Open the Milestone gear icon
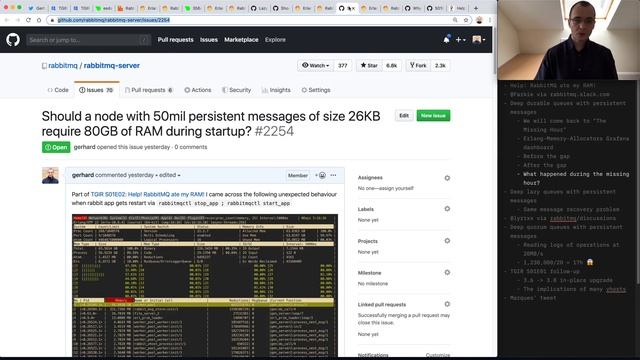The width and height of the screenshot is (640, 360). [447, 272]
